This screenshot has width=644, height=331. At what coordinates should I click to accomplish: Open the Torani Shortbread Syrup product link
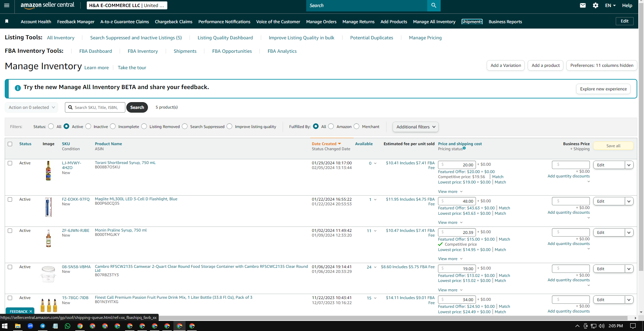coord(125,163)
